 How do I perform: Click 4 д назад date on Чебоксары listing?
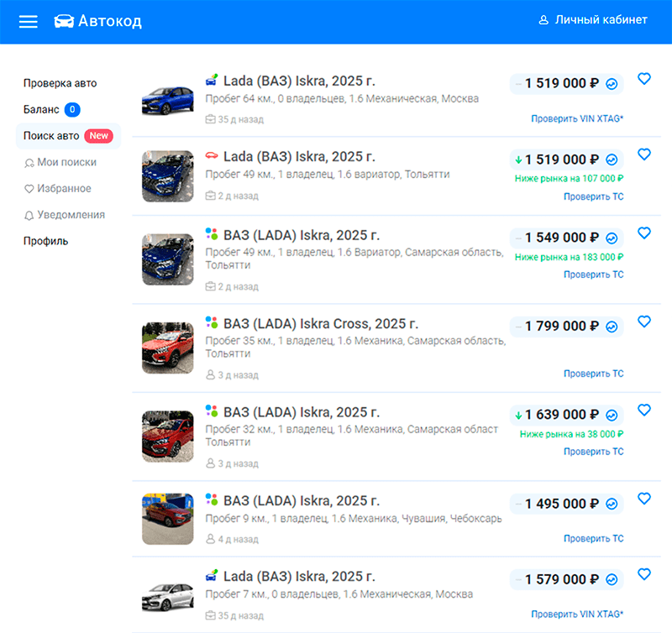(239, 539)
